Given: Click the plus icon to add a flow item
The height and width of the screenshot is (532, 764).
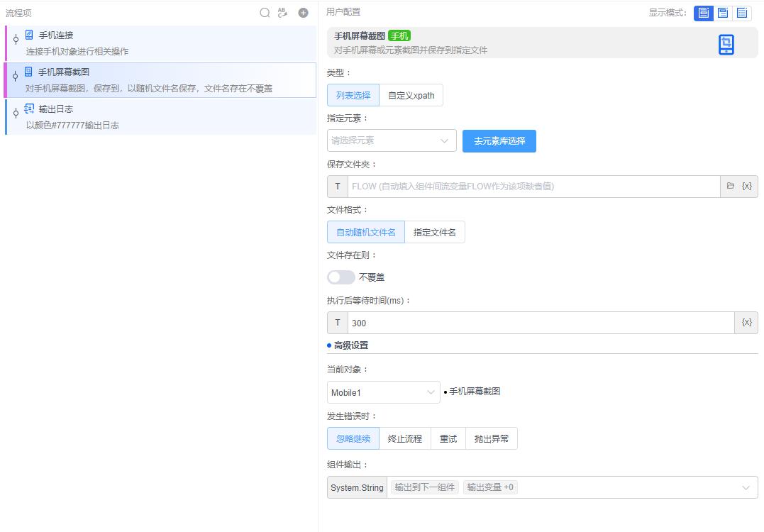Looking at the screenshot, I should click(x=303, y=12).
